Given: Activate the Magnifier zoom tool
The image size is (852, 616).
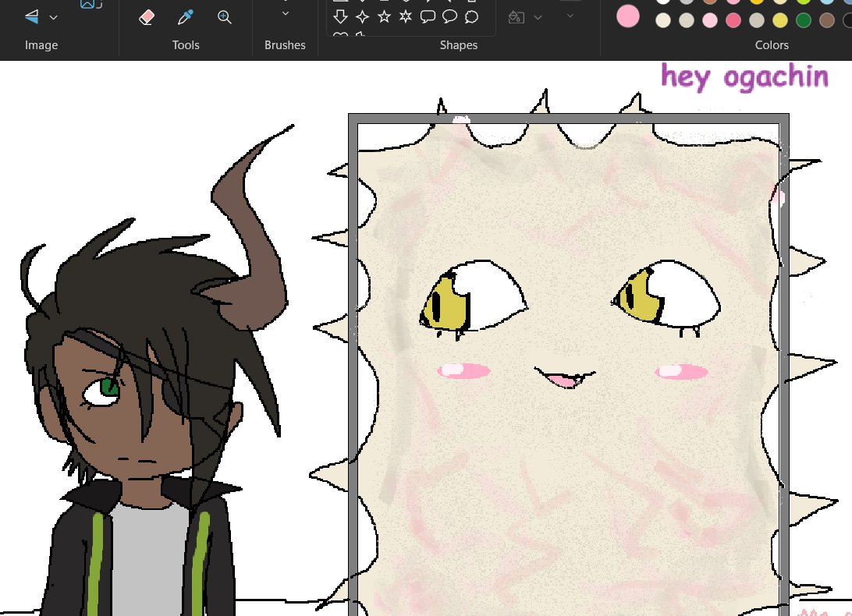Looking at the screenshot, I should 225,17.
